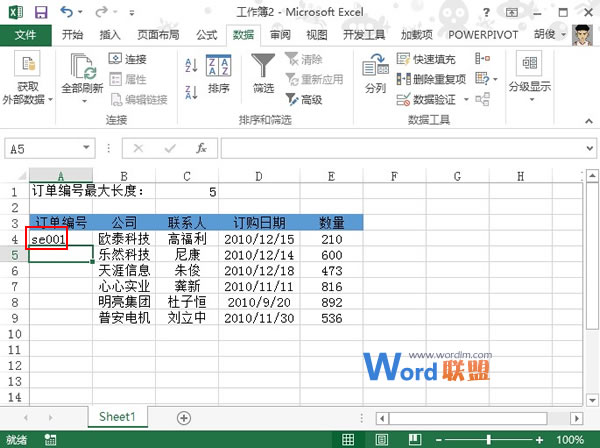This screenshot has height=448, width=600.
Task: Open Connections in the ribbon
Action: point(128,59)
